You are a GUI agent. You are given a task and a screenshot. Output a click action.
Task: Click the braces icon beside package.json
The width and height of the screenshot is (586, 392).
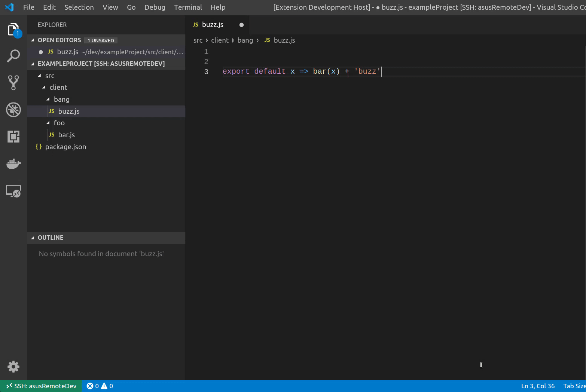click(x=39, y=147)
